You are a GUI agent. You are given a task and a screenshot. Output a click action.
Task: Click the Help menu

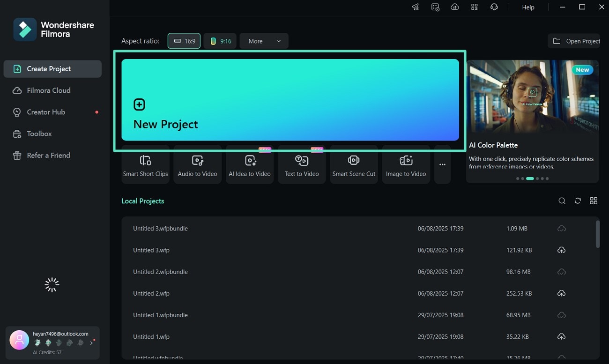point(528,7)
